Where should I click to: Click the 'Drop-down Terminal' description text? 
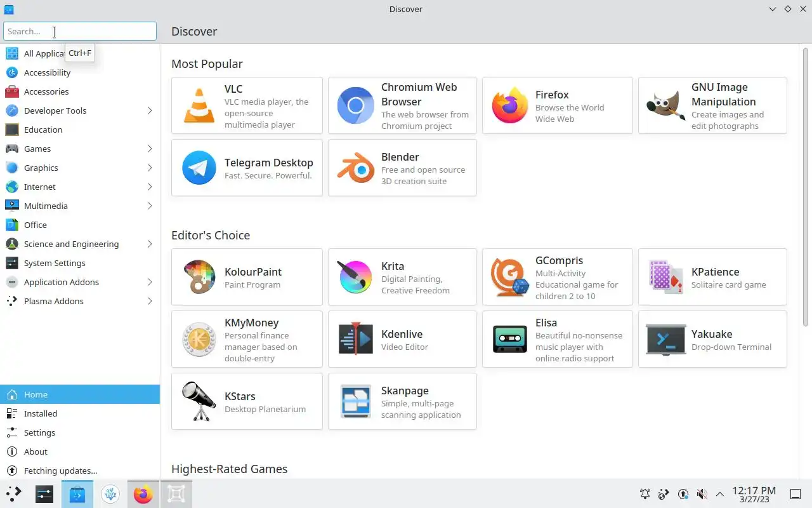731,347
